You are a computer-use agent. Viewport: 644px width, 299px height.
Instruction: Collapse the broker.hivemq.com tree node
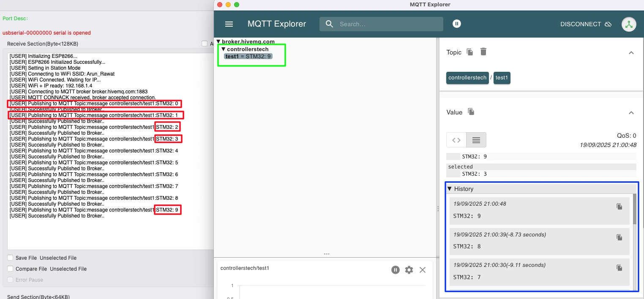[x=218, y=42]
